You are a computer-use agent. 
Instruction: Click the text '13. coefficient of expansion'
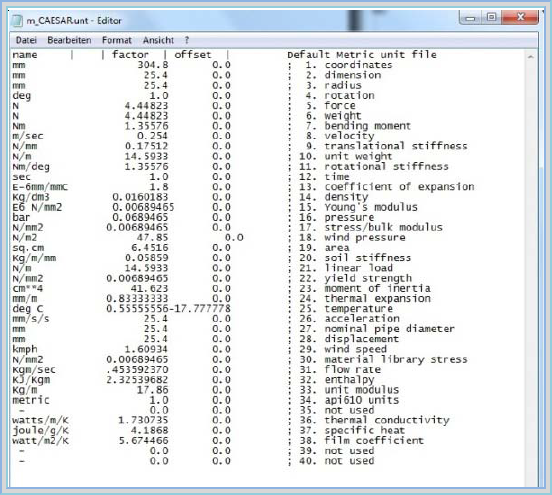(x=387, y=187)
